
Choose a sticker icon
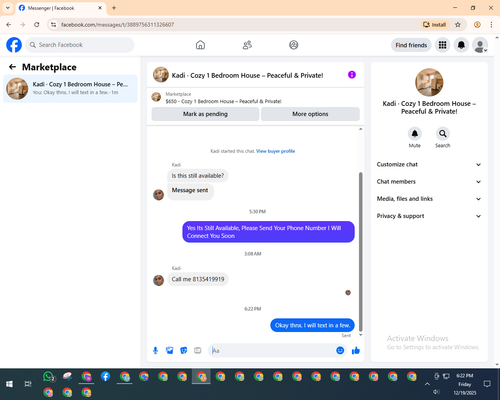[x=184, y=350]
